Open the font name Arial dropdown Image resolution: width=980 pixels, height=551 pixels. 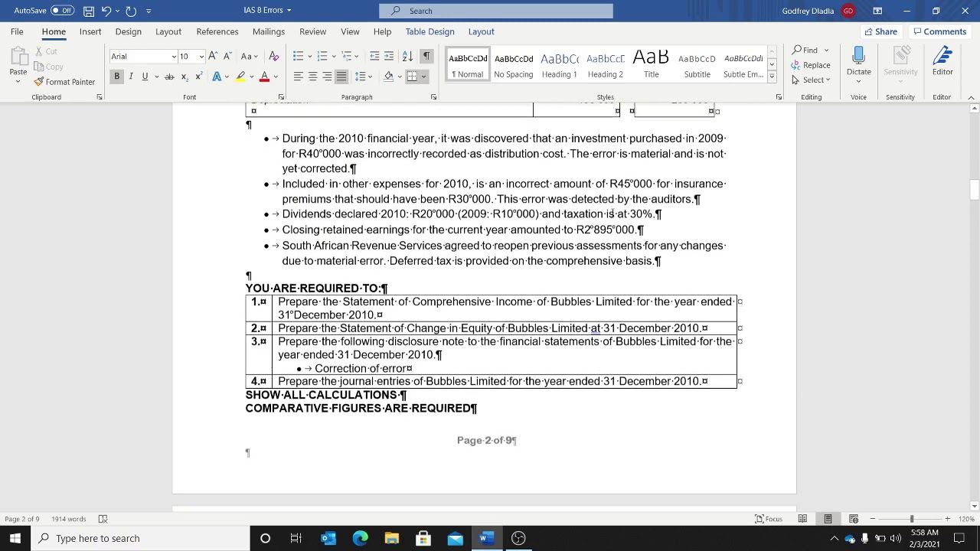point(172,56)
